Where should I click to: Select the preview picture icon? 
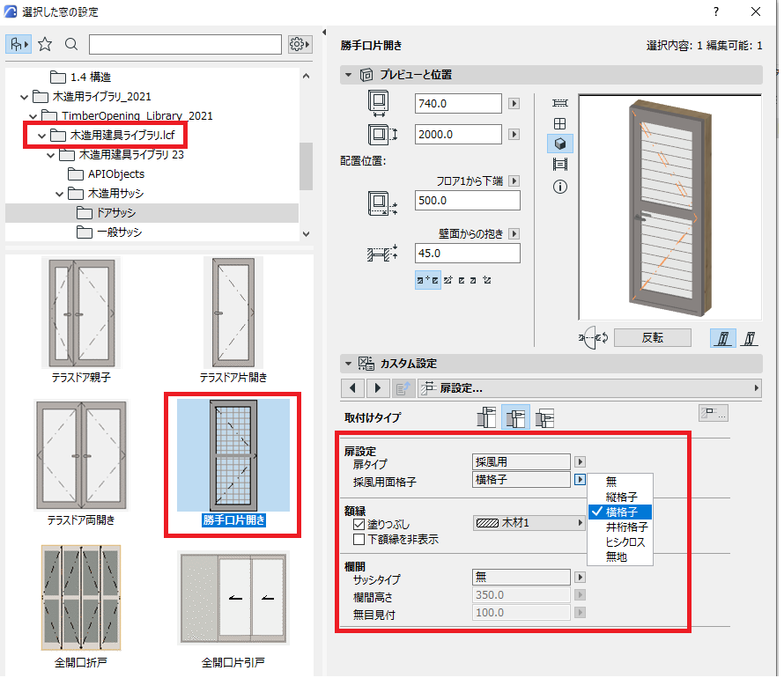click(560, 165)
